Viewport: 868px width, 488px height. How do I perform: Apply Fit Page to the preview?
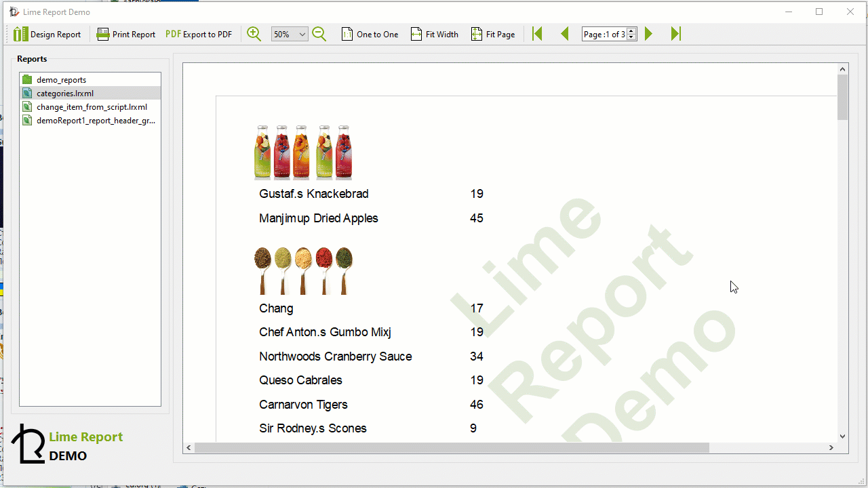click(x=493, y=33)
